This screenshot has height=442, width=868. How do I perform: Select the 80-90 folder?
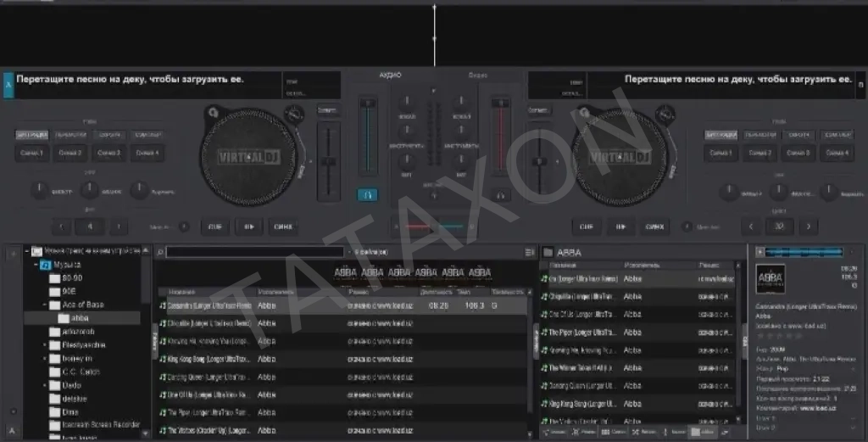[72, 278]
